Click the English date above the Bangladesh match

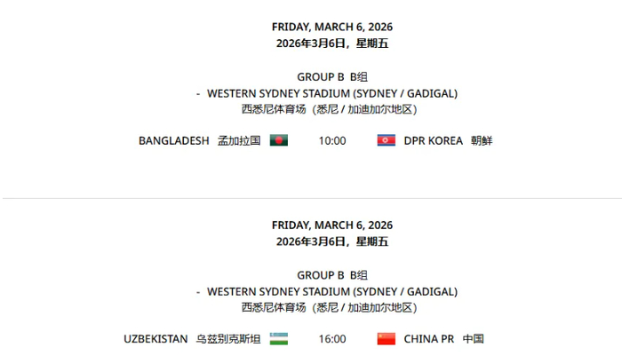[x=332, y=27]
